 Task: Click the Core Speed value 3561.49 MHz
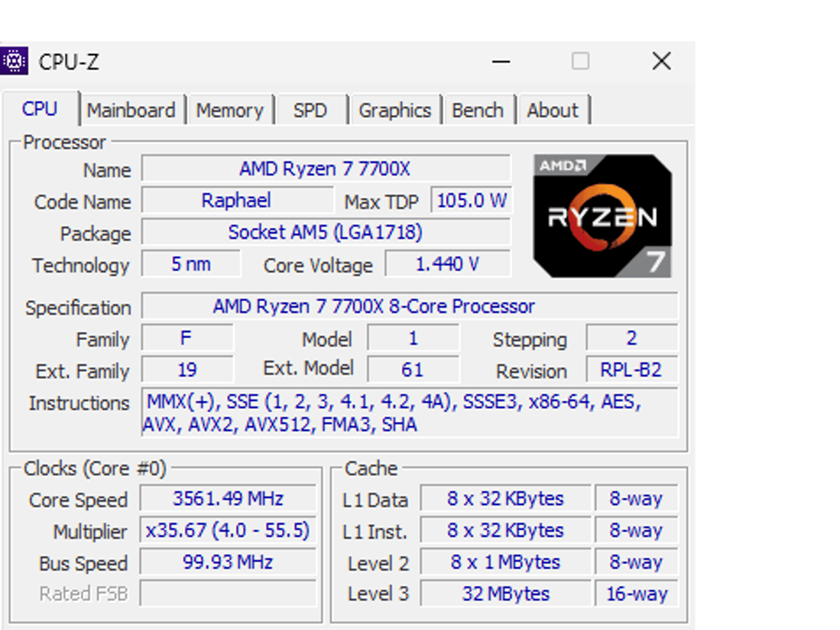[228, 499]
